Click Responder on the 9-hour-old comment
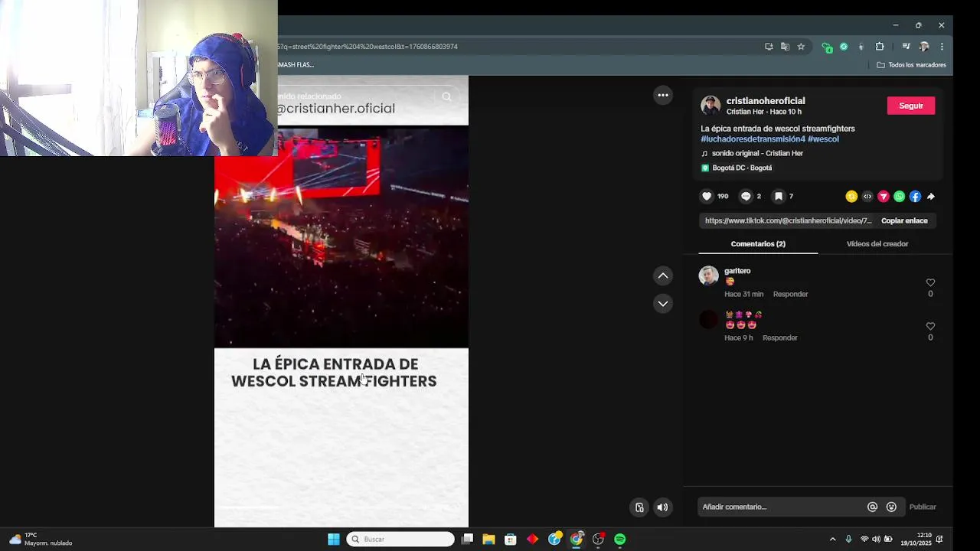 [779, 337]
